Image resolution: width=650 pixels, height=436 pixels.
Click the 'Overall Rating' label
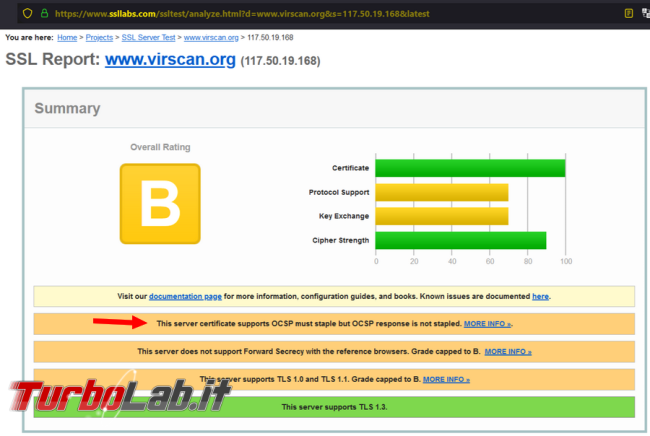160,147
